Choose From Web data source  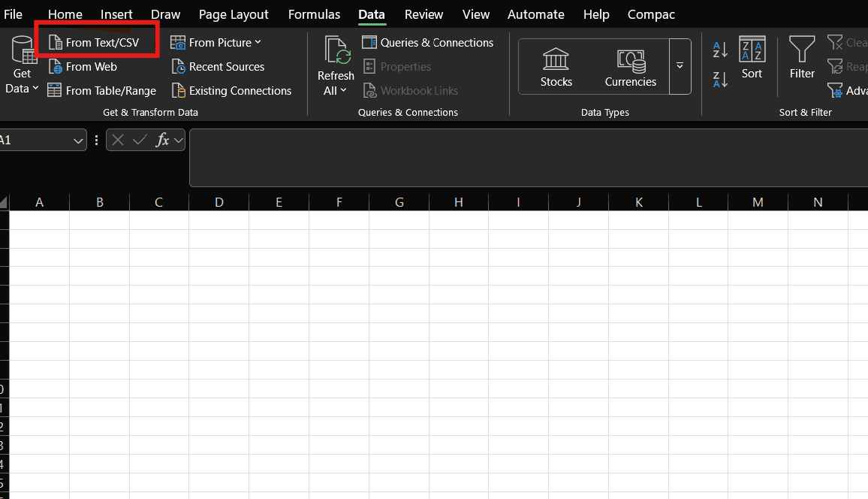tap(83, 66)
